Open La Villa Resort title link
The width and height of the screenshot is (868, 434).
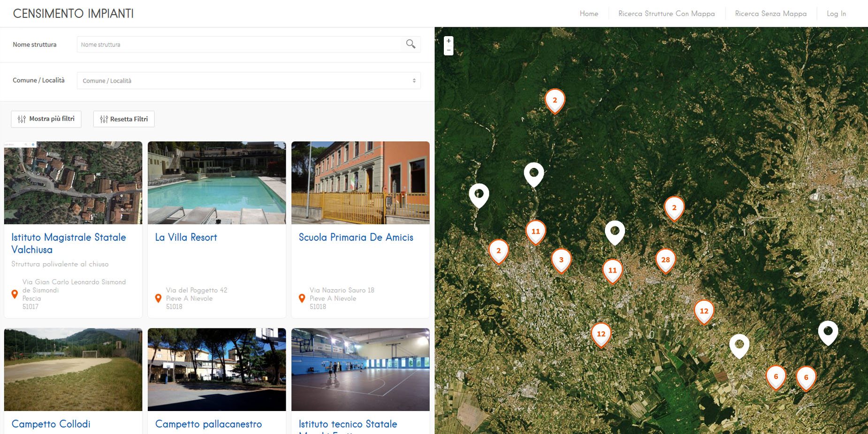186,237
